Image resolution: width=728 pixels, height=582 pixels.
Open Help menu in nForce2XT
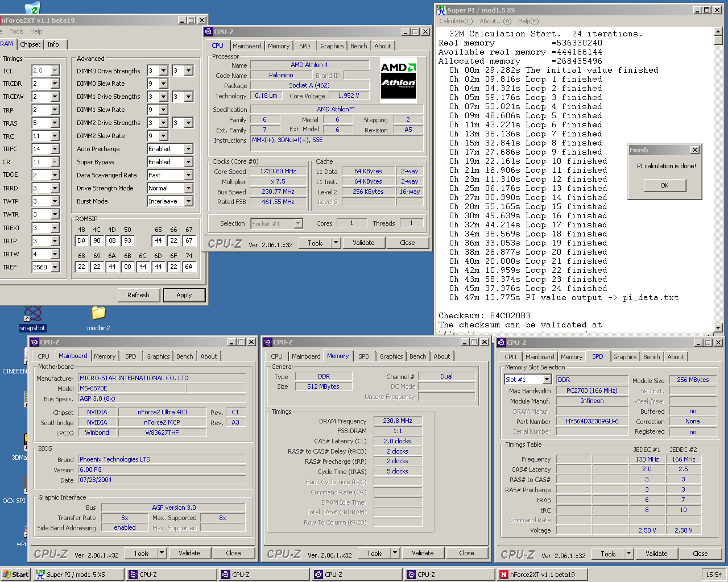(x=36, y=31)
